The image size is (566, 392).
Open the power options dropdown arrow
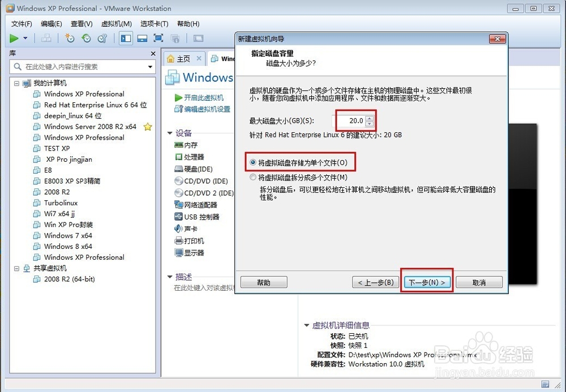point(25,38)
